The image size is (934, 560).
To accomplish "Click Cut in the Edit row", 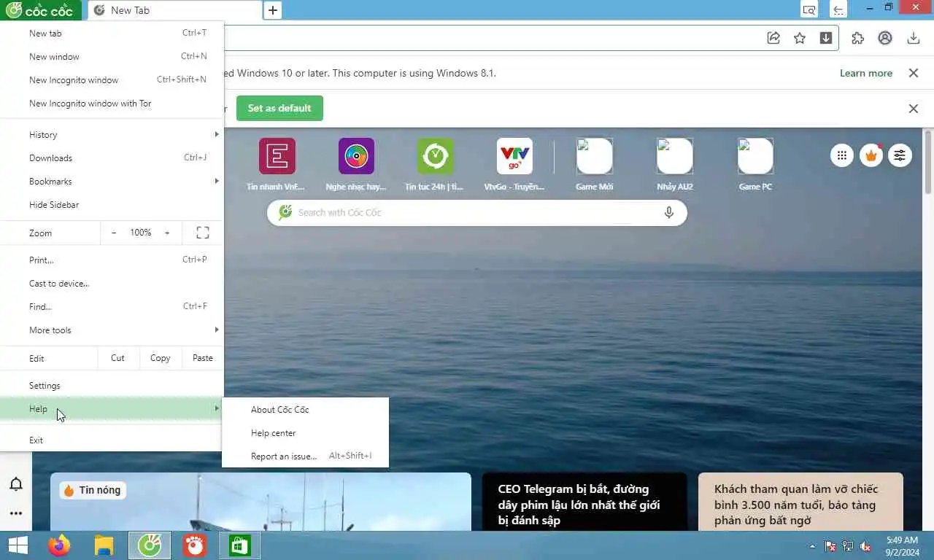I will [x=117, y=358].
